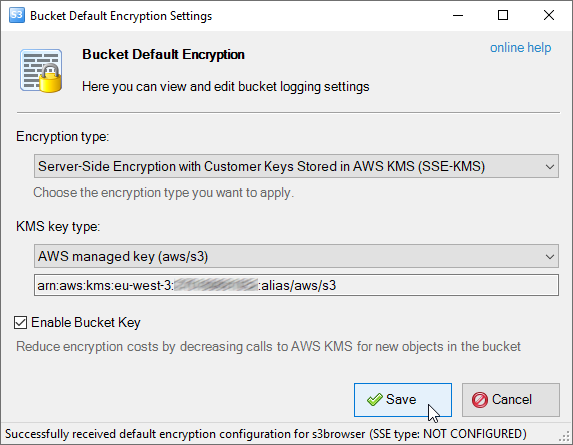Click the resize grip in status bar corner

coord(565,436)
